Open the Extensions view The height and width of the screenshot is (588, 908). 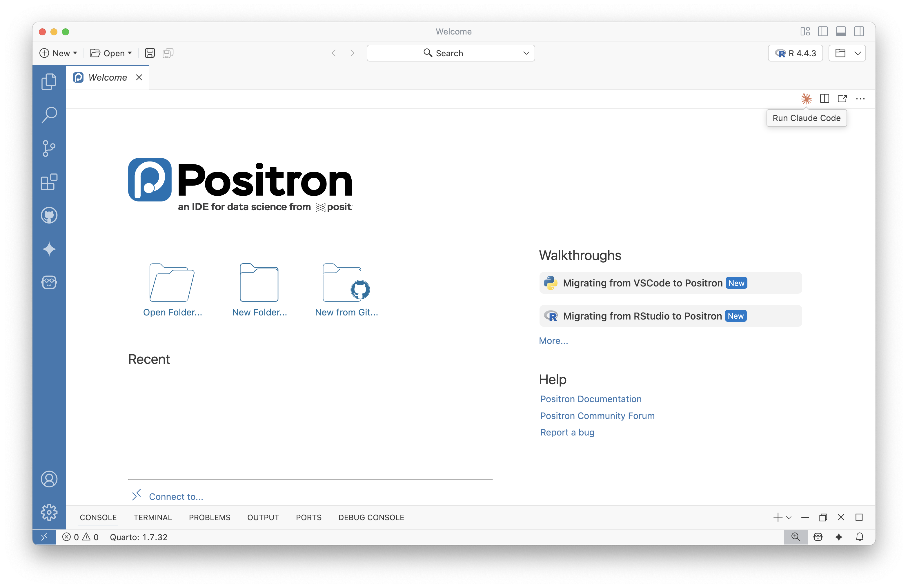[x=49, y=182]
